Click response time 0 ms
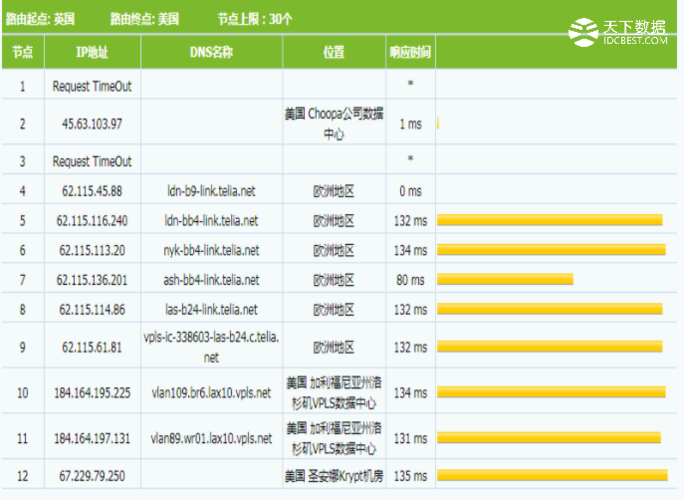The width and height of the screenshot is (684, 500). (x=410, y=191)
